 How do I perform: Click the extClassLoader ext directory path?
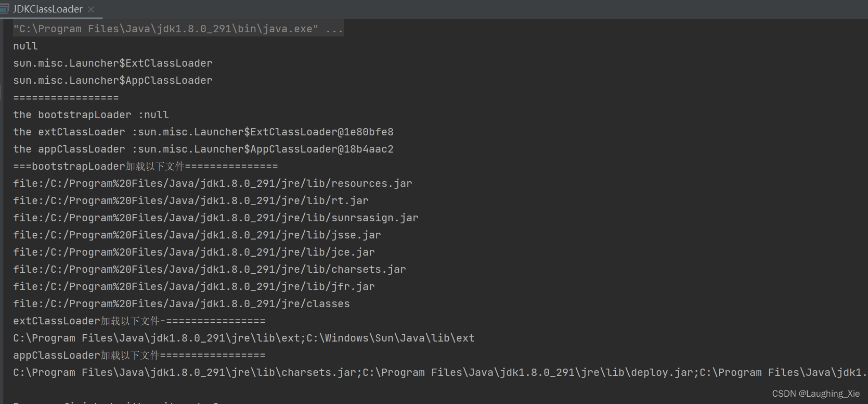243,338
